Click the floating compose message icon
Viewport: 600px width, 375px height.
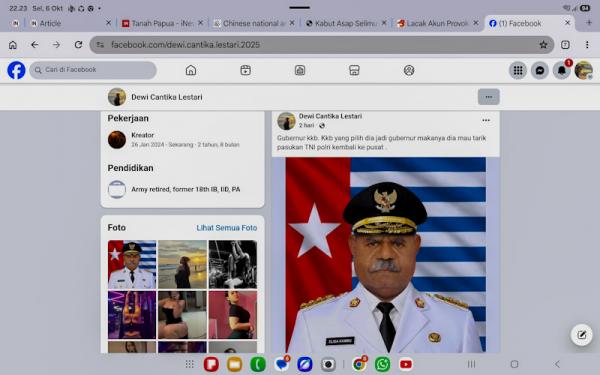(x=582, y=335)
